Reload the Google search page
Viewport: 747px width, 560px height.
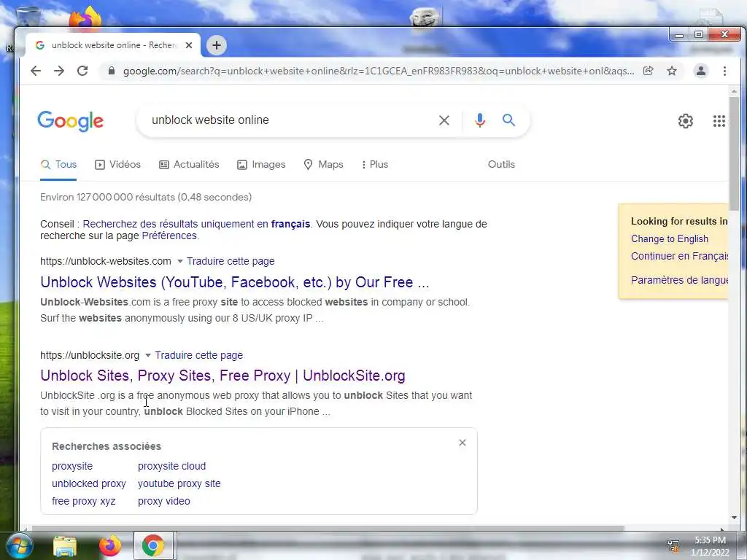pyautogui.click(x=82, y=71)
